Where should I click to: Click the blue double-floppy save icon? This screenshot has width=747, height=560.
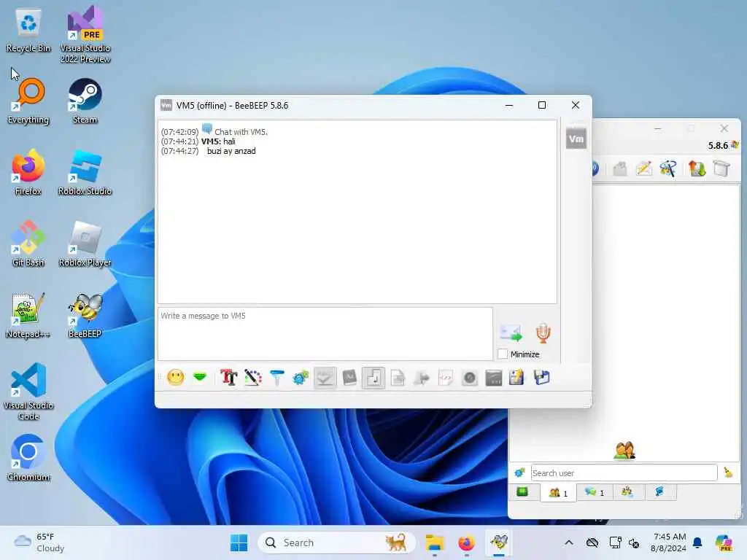click(542, 378)
